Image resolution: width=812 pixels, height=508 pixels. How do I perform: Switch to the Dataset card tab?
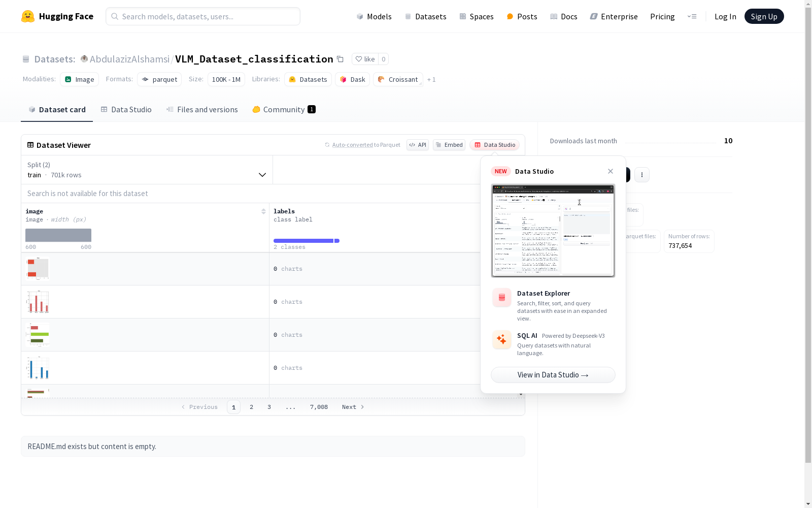click(x=57, y=109)
